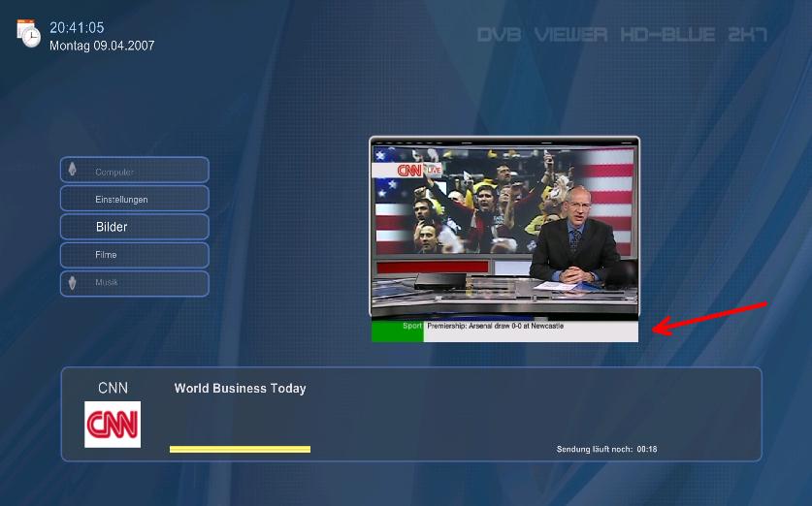
Task: Click the date Montag 09.04.2007
Action: pyautogui.click(x=102, y=46)
